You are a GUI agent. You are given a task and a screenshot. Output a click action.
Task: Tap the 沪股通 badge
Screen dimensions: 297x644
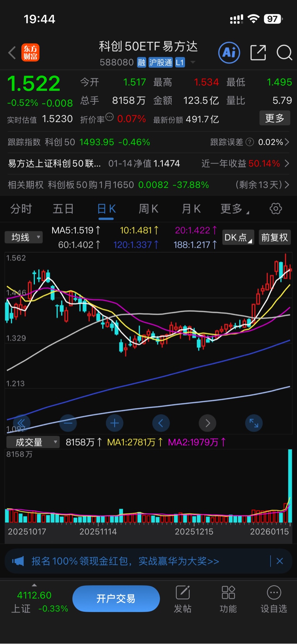(x=160, y=62)
